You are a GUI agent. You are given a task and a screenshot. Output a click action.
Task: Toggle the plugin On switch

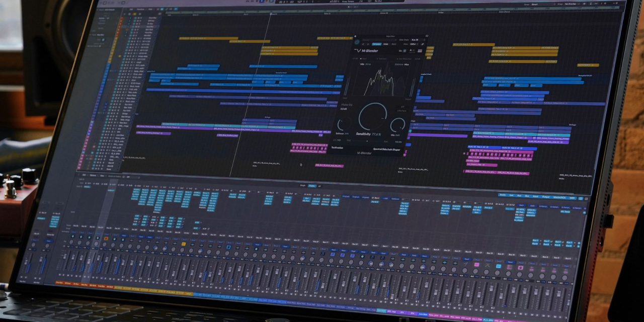point(405,51)
